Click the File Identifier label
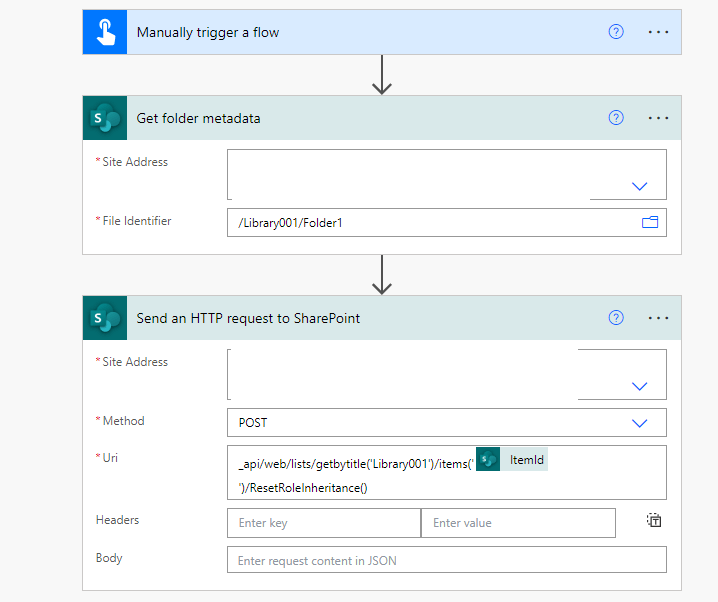Image resolution: width=718 pixels, height=602 pixels. click(x=136, y=221)
